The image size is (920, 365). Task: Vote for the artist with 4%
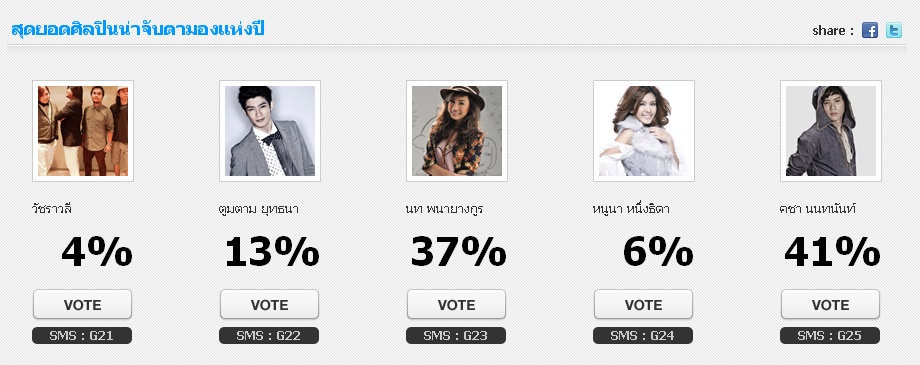pyautogui.click(x=83, y=305)
